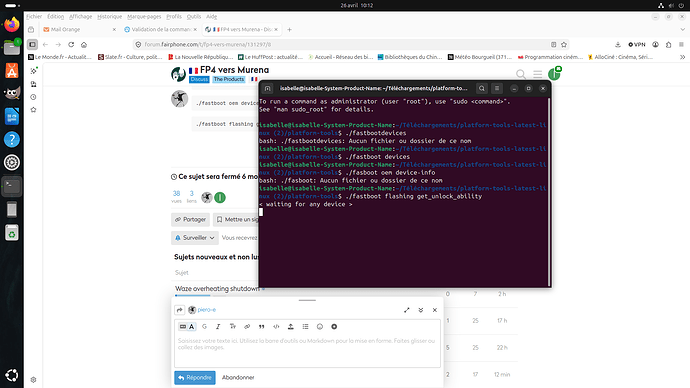Reload the current page
The width and height of the screenshot is (690, 388).
(71, 44)
